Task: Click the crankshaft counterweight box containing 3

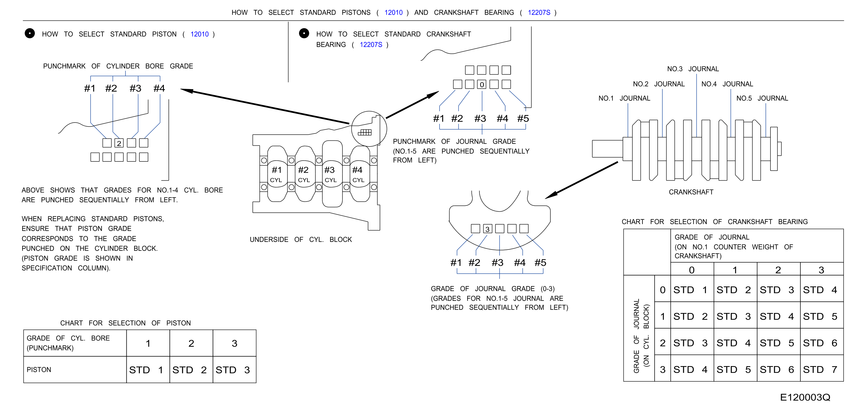Action: (x=487, y=229)
